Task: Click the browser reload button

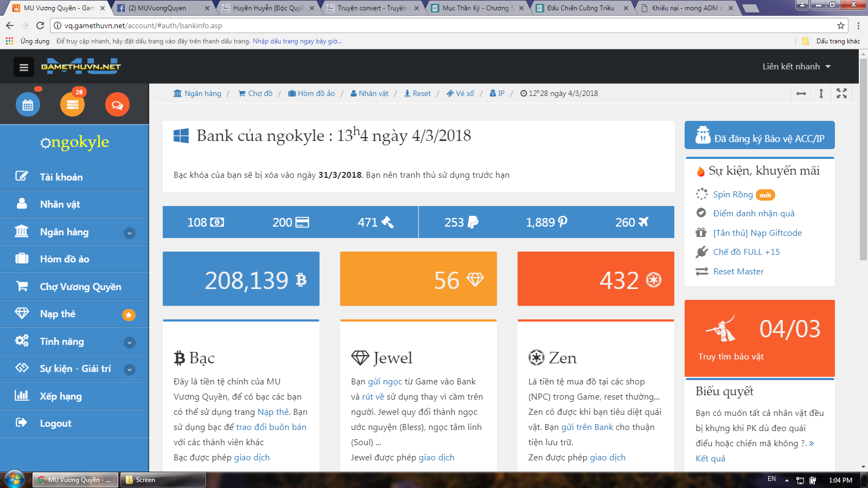Action: (x=40, y=25)
